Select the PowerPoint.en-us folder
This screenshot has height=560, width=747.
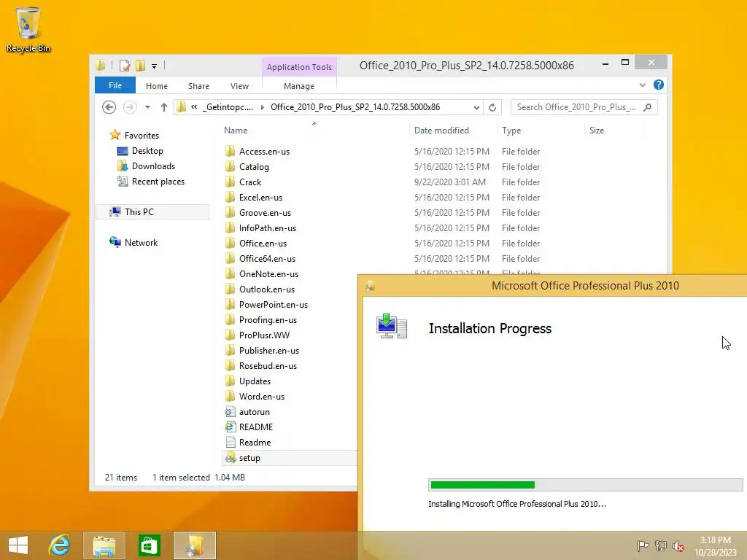click(273, 304)
